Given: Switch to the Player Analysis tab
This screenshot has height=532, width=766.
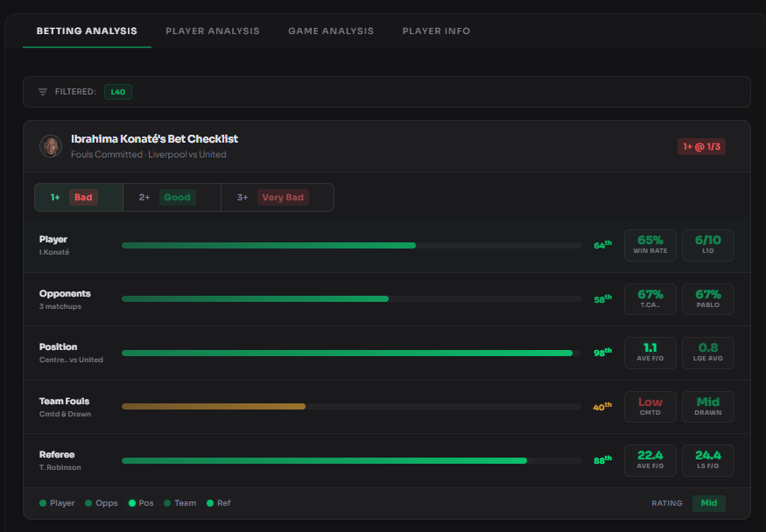Looking at the screenshot, I should 213,31.
